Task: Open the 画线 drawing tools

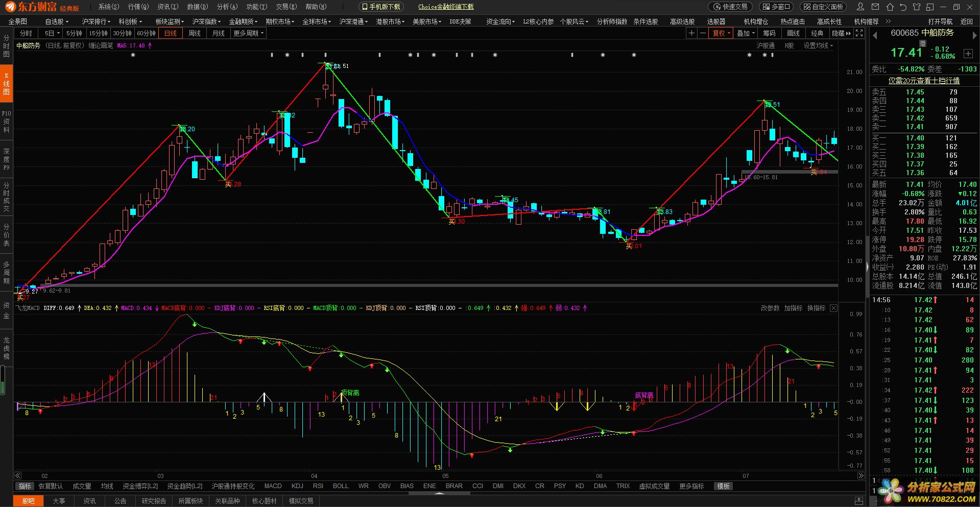Action: (x=793, y=33)
